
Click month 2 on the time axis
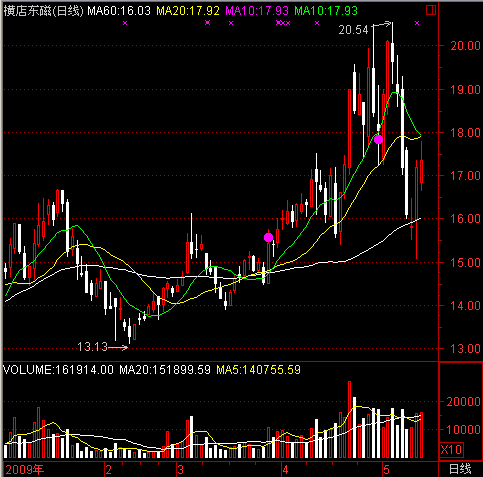click(108, 470)
